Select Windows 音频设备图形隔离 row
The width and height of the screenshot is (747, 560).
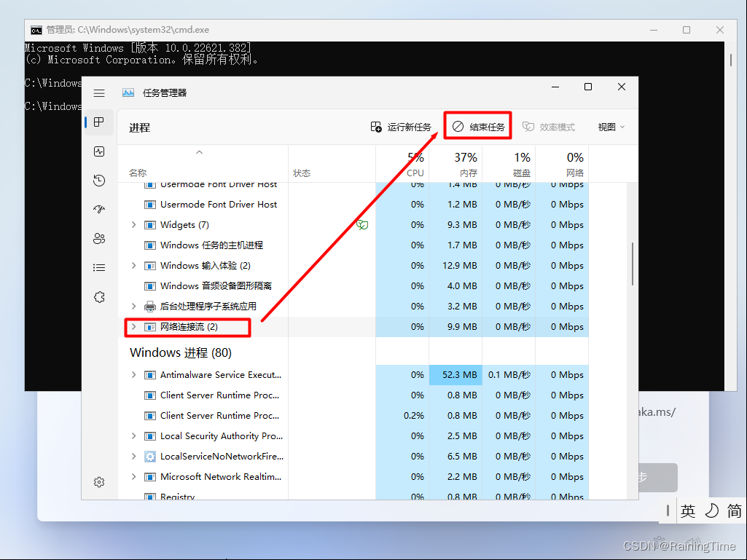pos(353,285)
